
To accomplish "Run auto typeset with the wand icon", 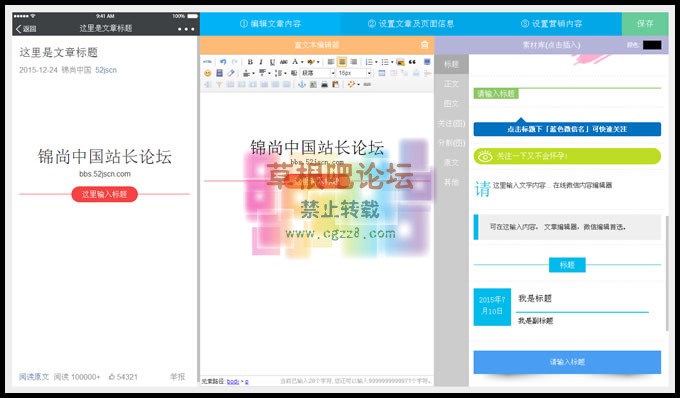I will coord(351,84).
